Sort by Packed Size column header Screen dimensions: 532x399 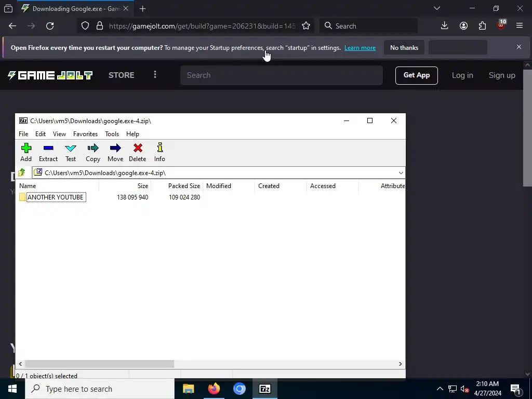point(177,186)
